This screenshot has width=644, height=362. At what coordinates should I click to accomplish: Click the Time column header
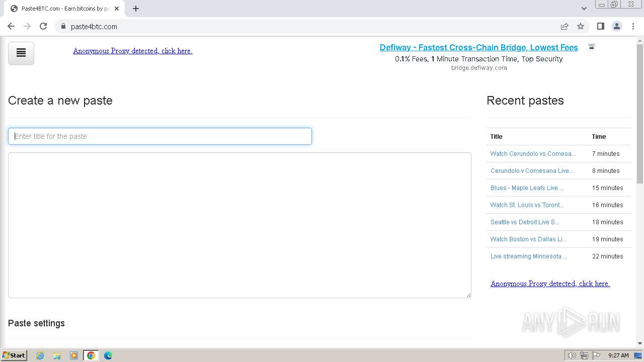599,137
